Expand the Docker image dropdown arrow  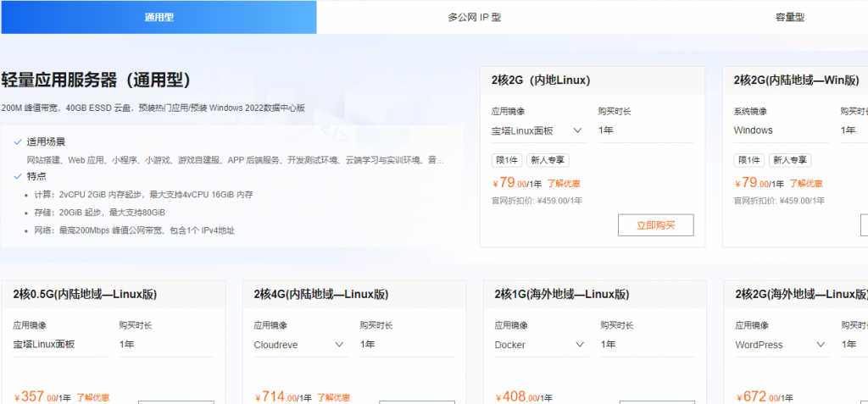pos(580,345)
